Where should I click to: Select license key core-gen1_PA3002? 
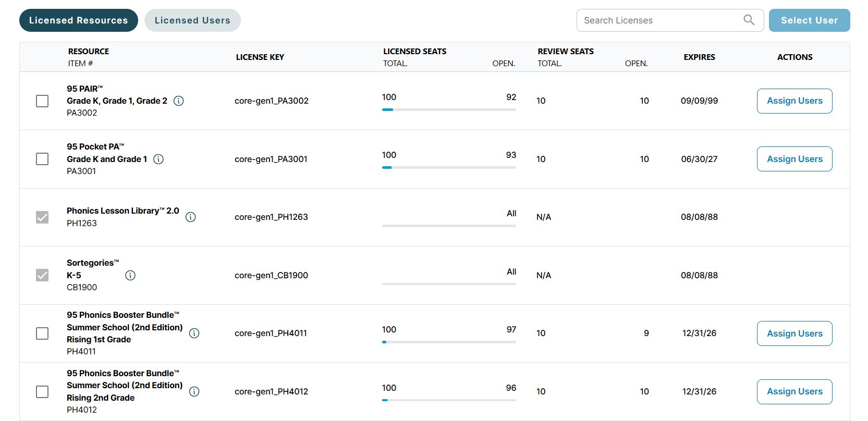(x=272, y=101)
